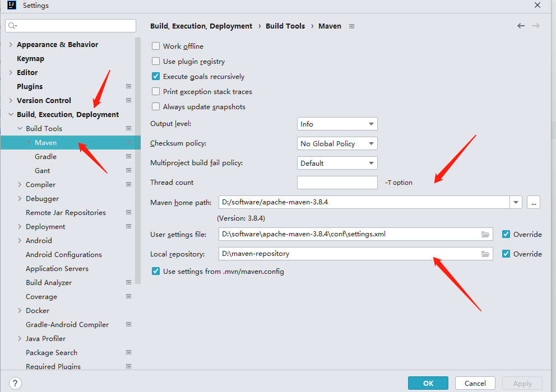The image size is (556, 392).
Task: Click Build Tools breadcrumb link
Action: click(285, 26)
